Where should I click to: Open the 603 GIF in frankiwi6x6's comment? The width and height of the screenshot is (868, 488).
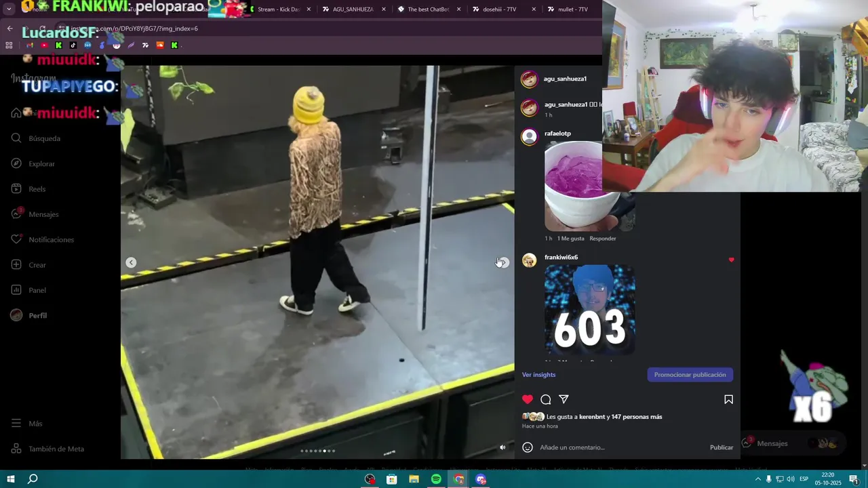pos(589,310)
